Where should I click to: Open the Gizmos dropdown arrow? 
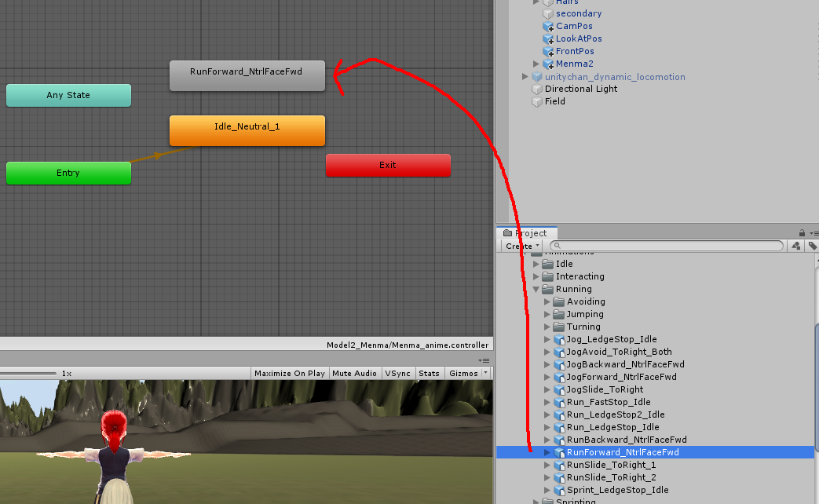(x=486, y=373)
